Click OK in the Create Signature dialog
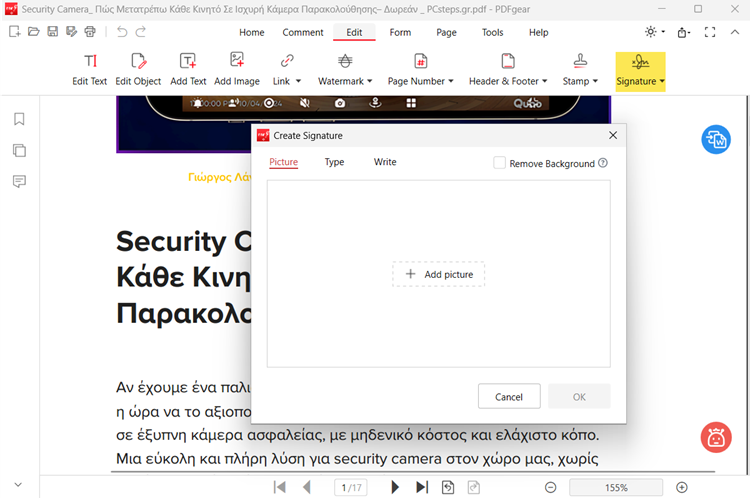 579,396
